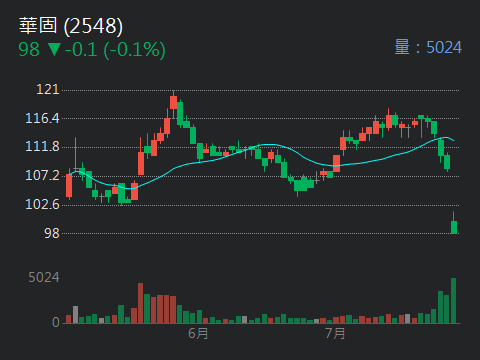Select the highest red candlestick near 121

[x=173, y=104]
